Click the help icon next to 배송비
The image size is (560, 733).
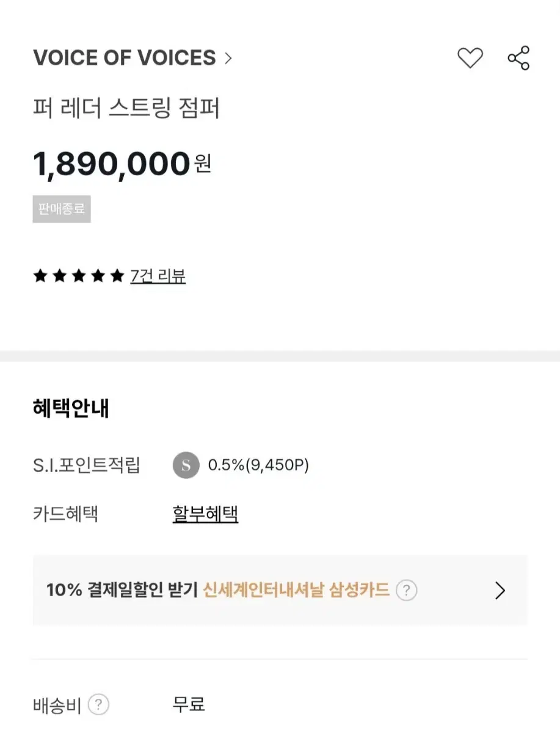pos(98,705)
